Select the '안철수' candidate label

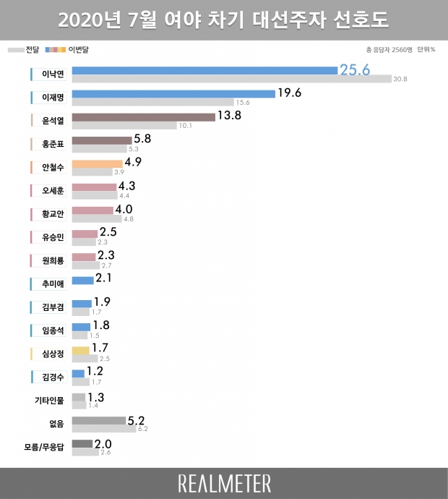pos(48,167)
